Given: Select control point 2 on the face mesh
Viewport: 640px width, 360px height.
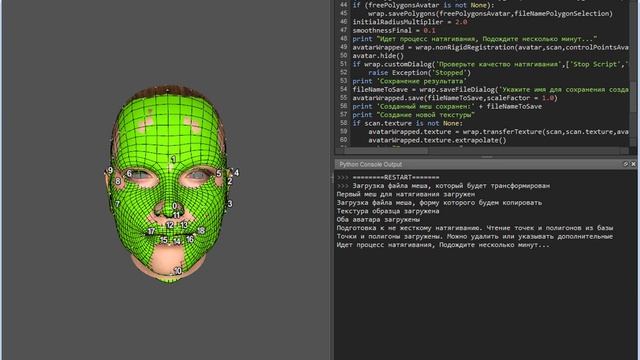Looking at the screenshot, I should click(x=230, y=181).
